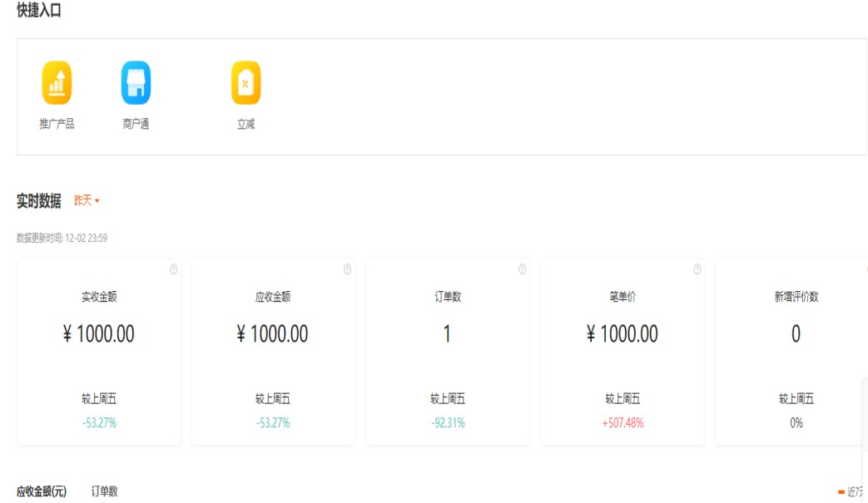Click the -92.31% order comparison value

point(448,423)
